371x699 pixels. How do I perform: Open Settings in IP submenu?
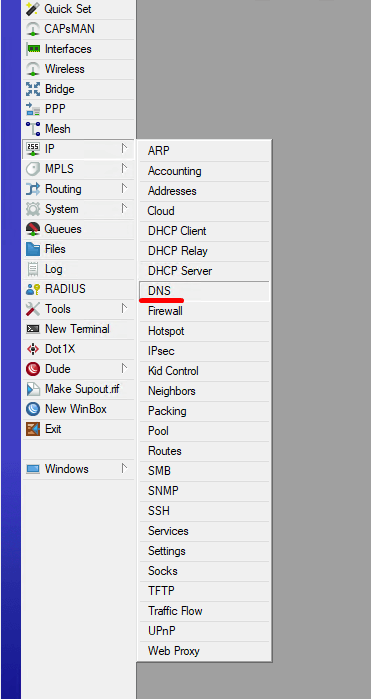[205, 551]
